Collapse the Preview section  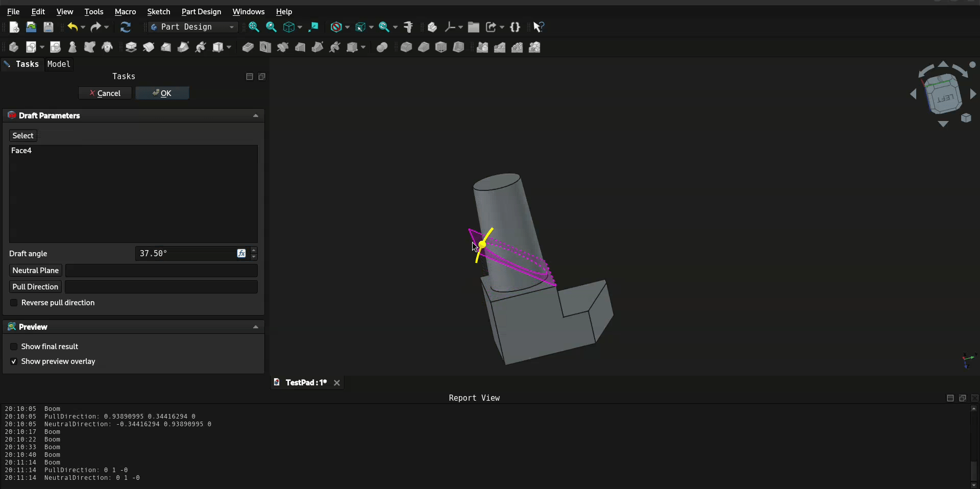click(256, 327)
